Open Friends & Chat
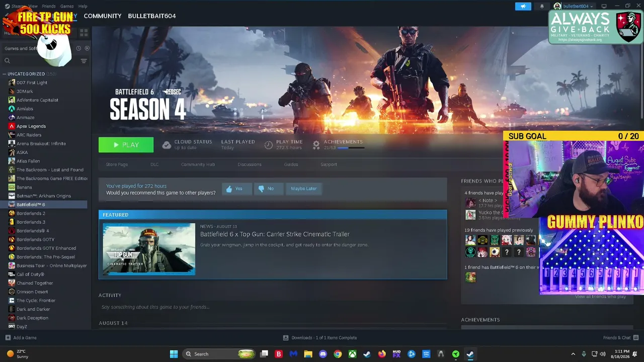This screenshot has height=362, width=644. pos(621,338)
